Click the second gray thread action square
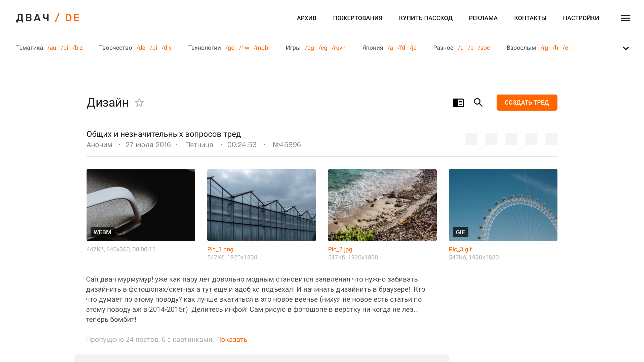 491,139
